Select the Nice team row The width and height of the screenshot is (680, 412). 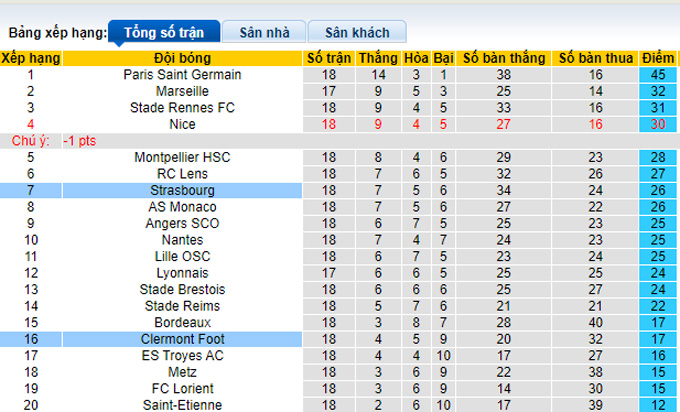tap(183, 124)
